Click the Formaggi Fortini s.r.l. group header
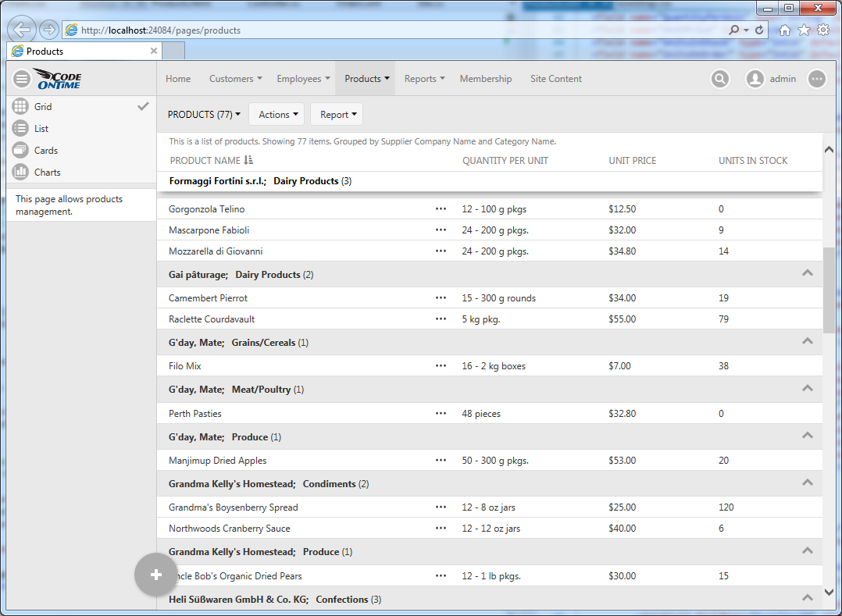842x616 pixels. point(489,181)
